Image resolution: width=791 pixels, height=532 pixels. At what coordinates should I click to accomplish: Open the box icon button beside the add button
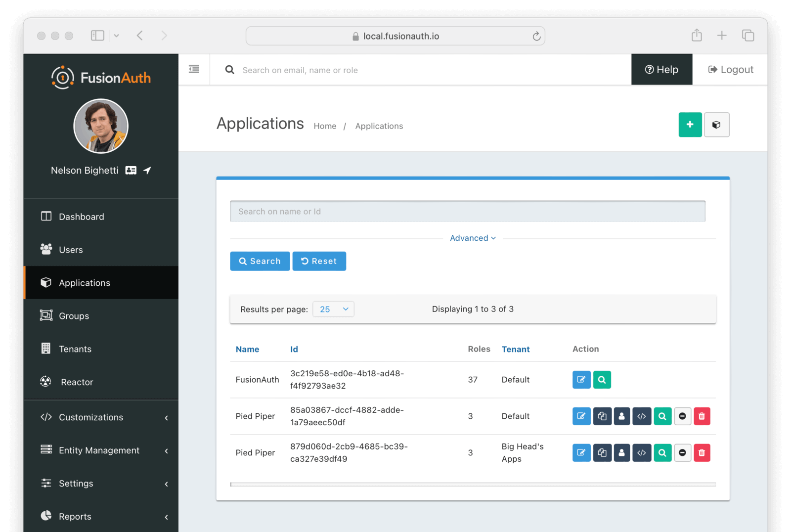click(x=716, y=125)
